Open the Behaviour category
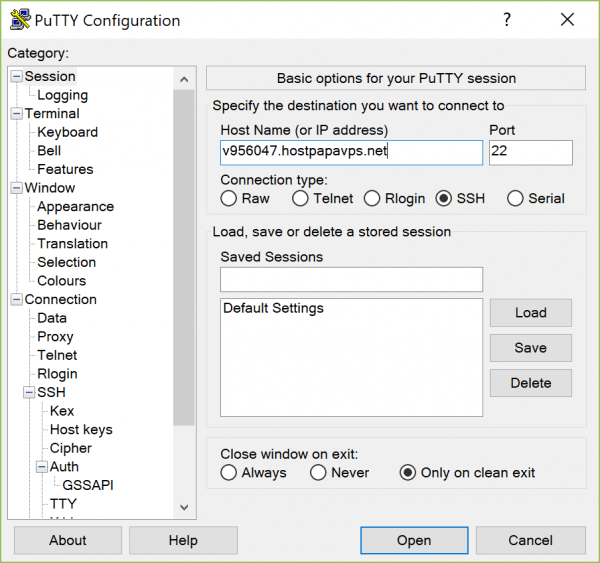 (70, 225)
